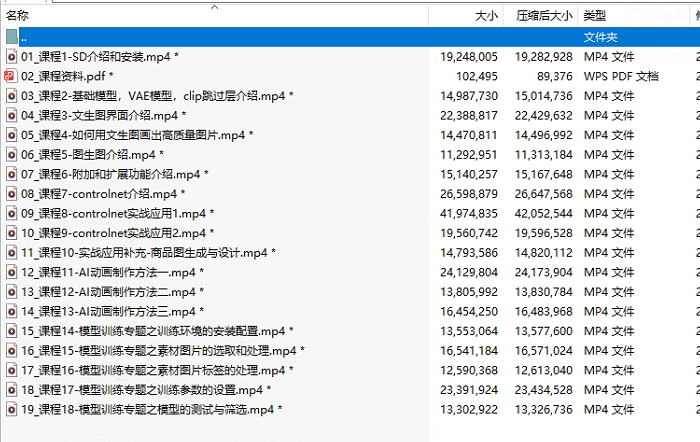700x442 pixels.
Task: Sort by 压缩后大小 column header
Action: coord(544,16)
